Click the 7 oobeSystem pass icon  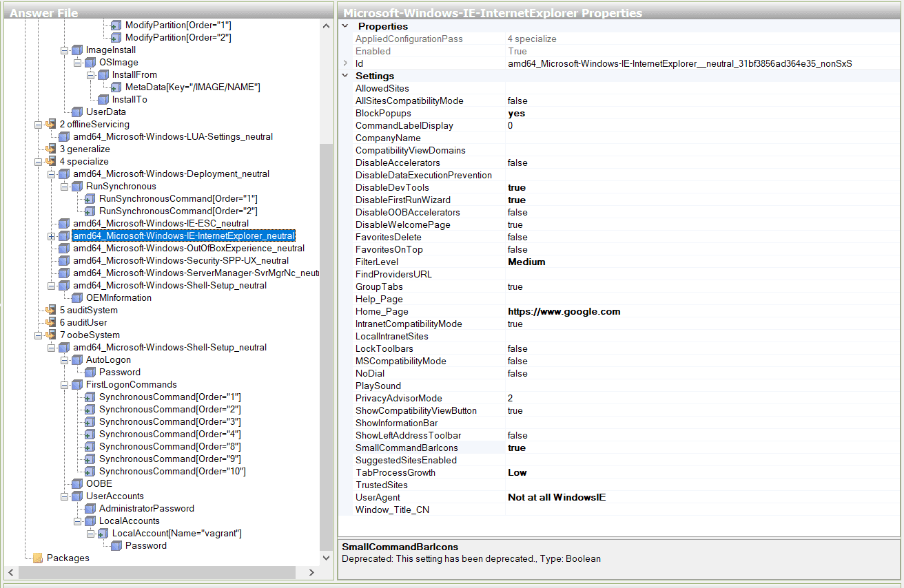tap(51, 335)
